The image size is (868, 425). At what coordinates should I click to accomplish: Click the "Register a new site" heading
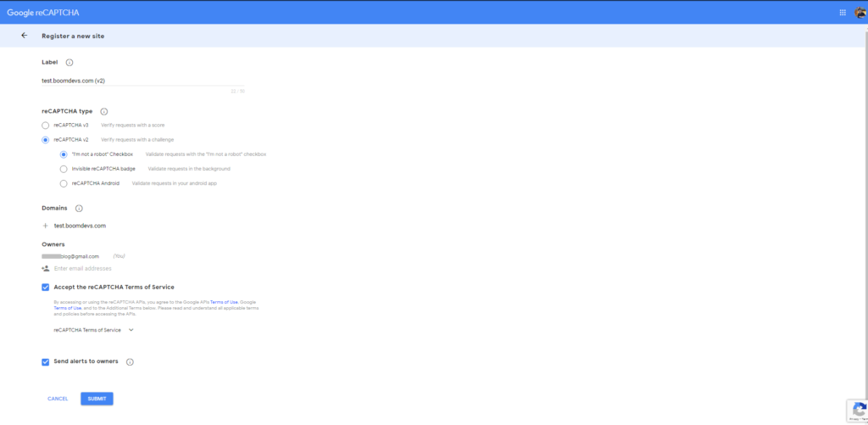[x=73, y=36]
